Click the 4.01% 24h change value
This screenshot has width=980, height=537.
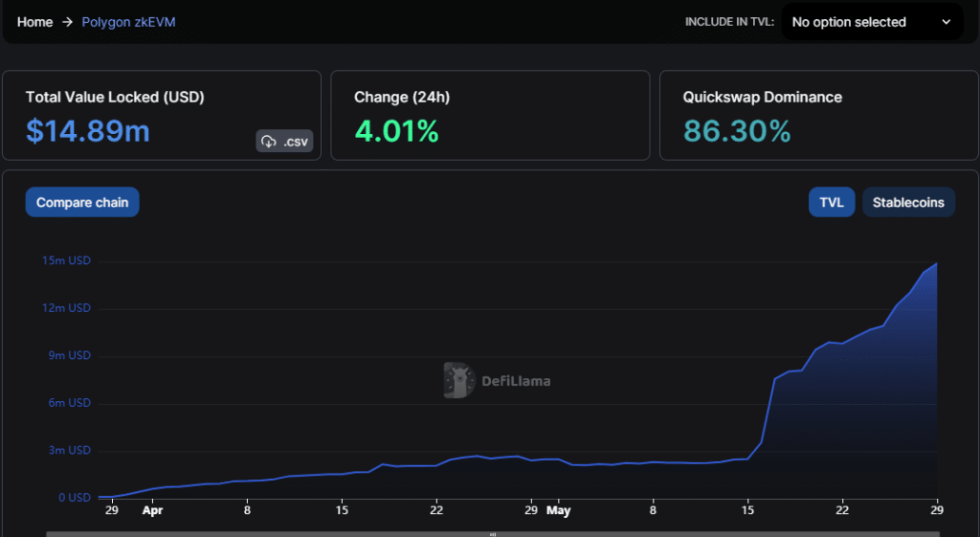[396, 131]
